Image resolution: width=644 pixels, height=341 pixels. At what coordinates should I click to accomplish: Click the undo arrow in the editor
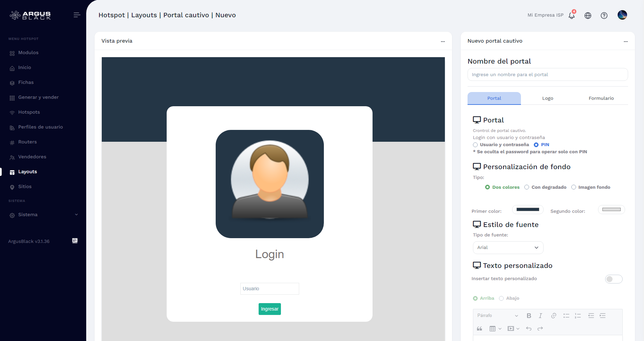tap(528, 328)
